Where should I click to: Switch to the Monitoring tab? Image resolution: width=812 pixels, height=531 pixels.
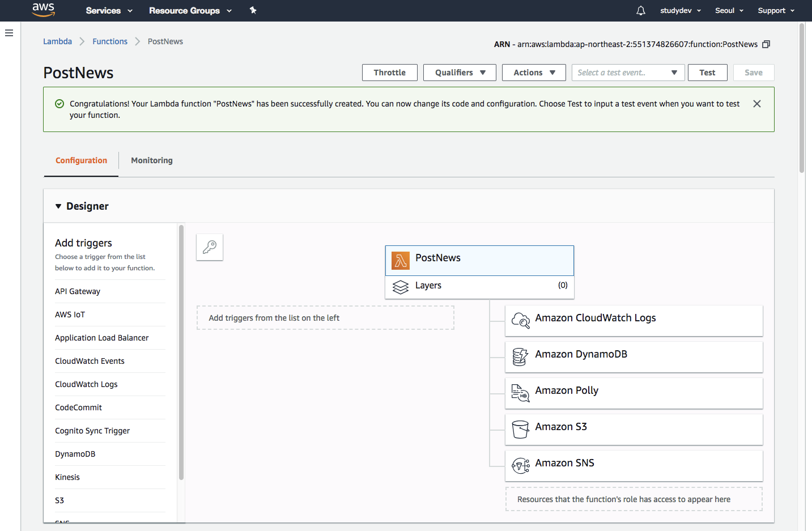[x=152, y=160]
